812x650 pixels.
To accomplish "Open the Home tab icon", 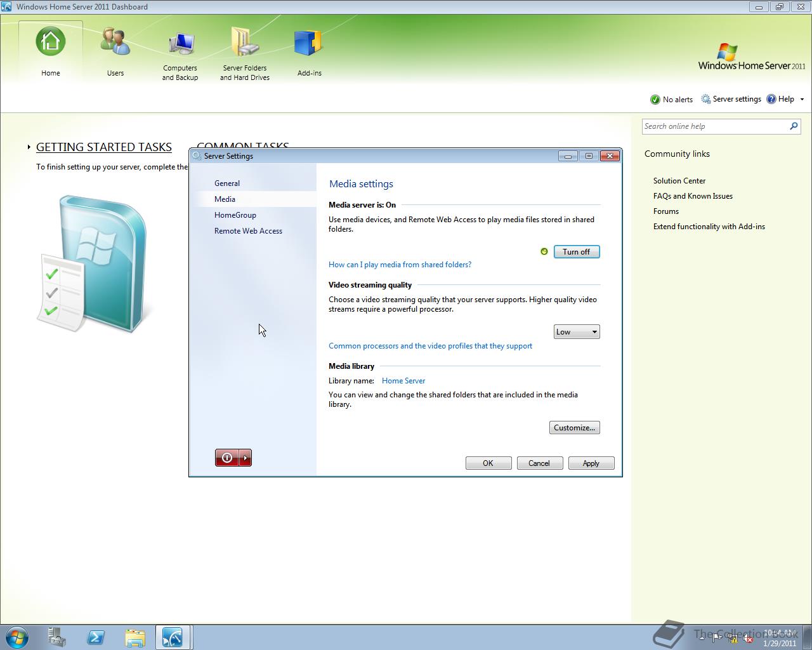I will [51, 42].
